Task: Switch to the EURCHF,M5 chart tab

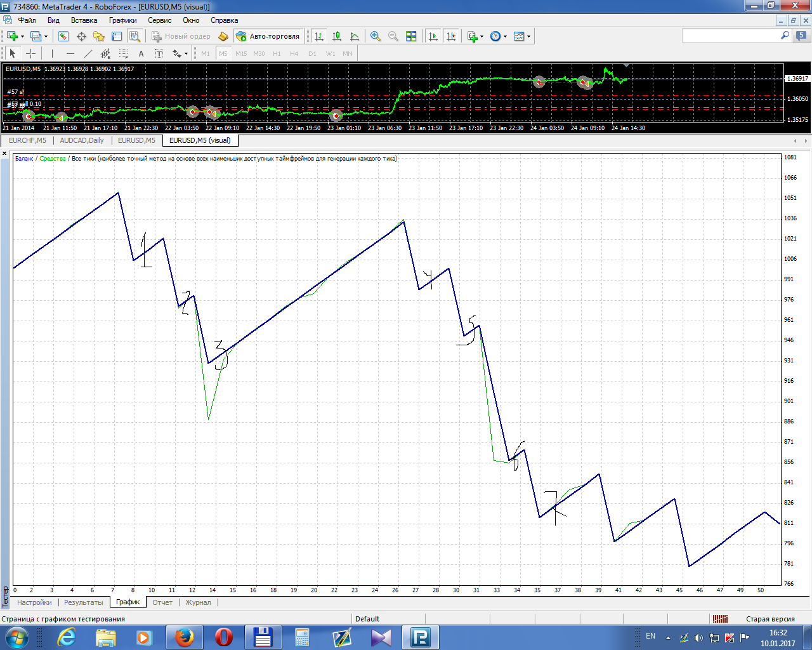Action: [27, 140]
